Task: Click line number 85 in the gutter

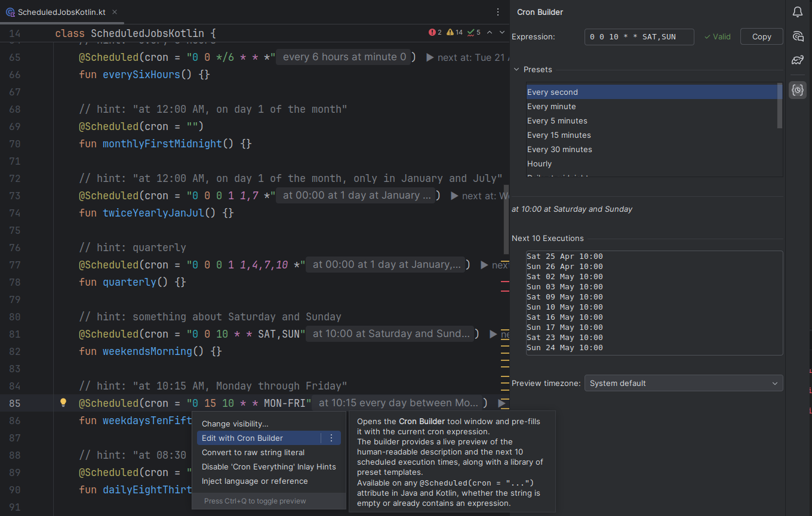Action: pyautogui.click(x=15, y=403)
